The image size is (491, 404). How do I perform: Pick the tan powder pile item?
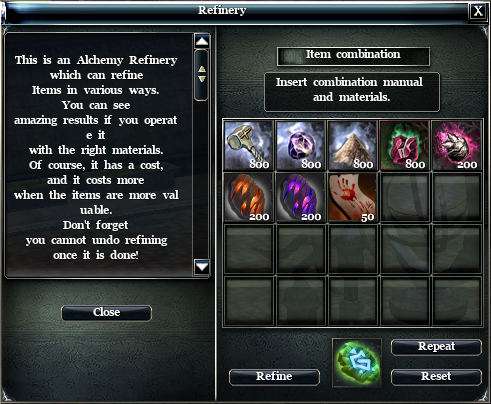click(353, 146)
